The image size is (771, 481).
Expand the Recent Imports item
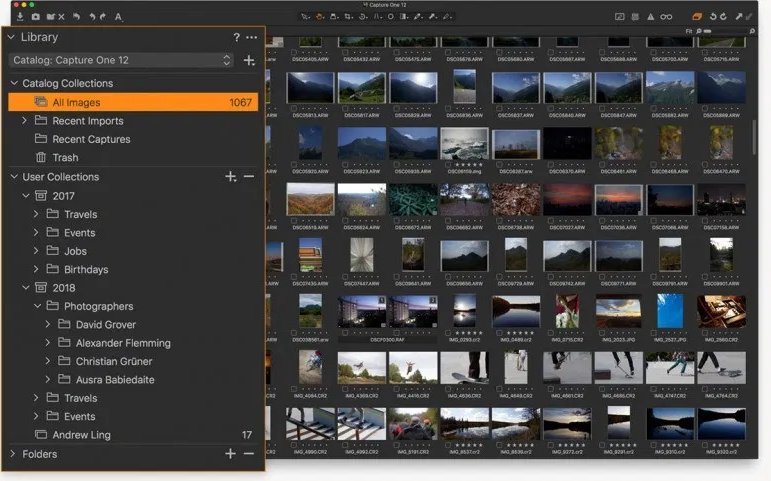pos(24,120)
